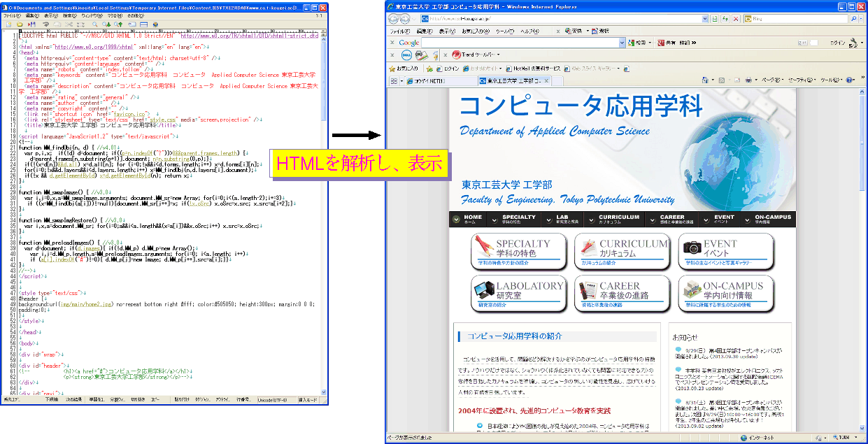868x444 pixels.
Task: Click LAB in the black navigation bar
Action: point(562,219)
